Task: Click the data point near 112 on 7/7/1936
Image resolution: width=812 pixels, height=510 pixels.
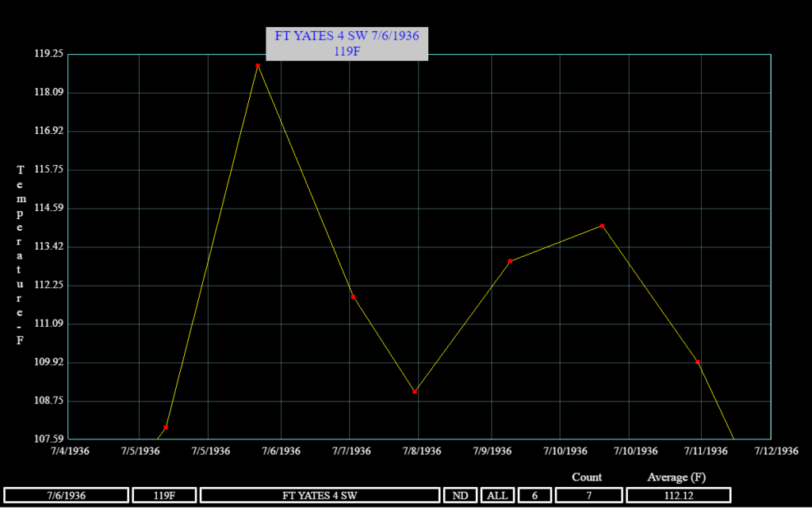Action: (353, 297)
